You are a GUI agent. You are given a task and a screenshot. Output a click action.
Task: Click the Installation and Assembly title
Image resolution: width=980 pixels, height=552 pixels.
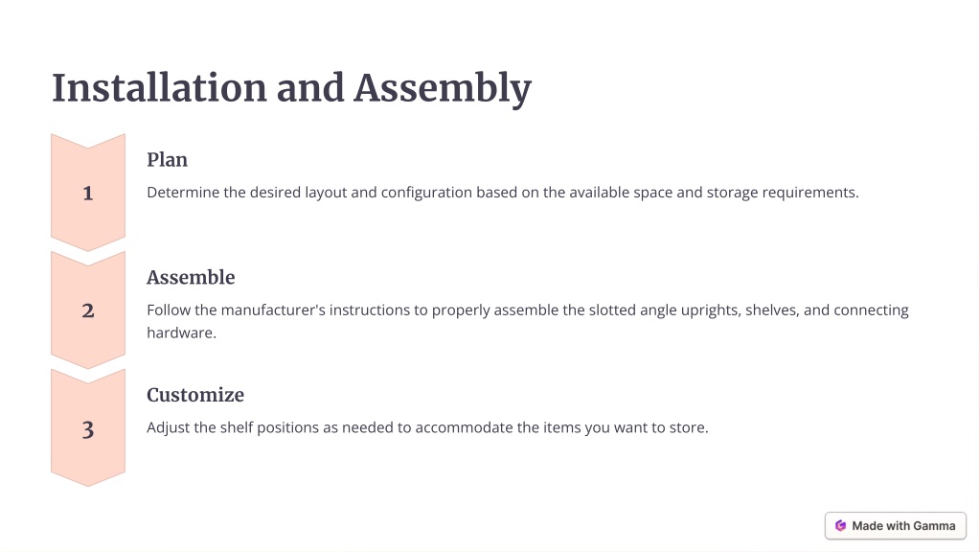click(x=291, y=88)
